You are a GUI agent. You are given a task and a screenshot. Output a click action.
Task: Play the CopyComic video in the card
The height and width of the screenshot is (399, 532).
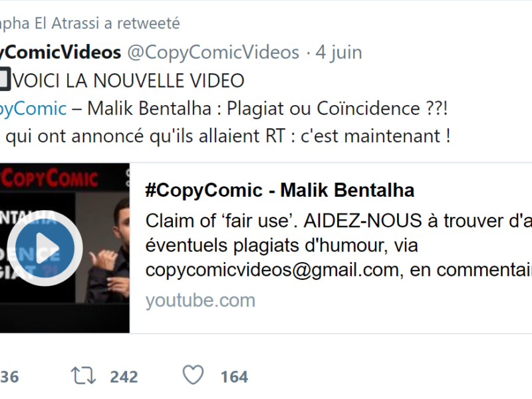tap(45, 247)
